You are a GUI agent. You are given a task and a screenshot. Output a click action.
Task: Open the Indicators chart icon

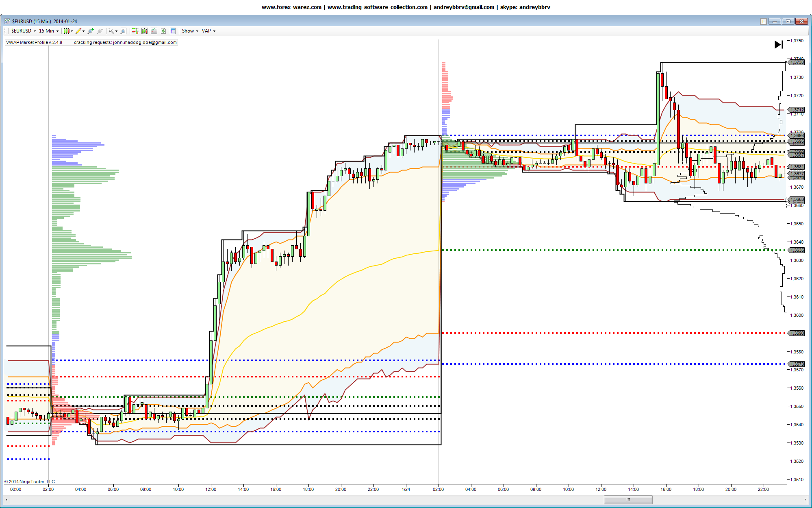[x=154, y=31]
